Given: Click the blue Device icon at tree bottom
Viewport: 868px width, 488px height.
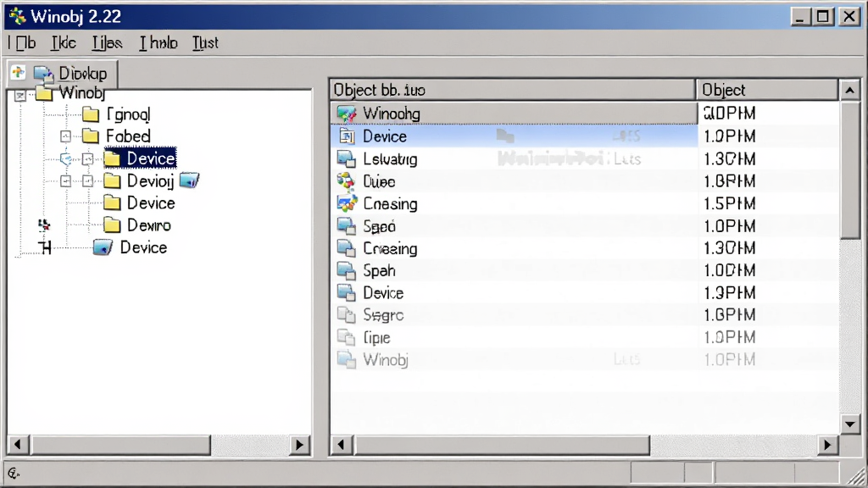Looking at the screenshot, I should pyautogui.click(x=103, y=247).
